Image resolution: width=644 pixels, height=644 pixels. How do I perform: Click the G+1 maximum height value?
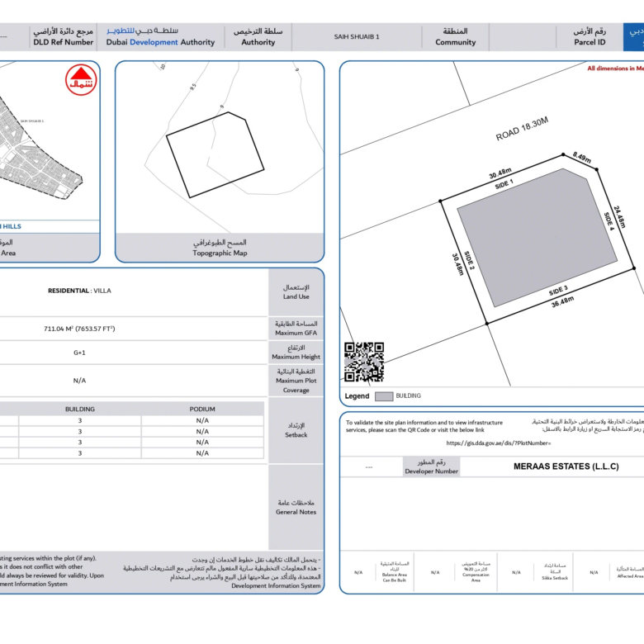(79, 353)
